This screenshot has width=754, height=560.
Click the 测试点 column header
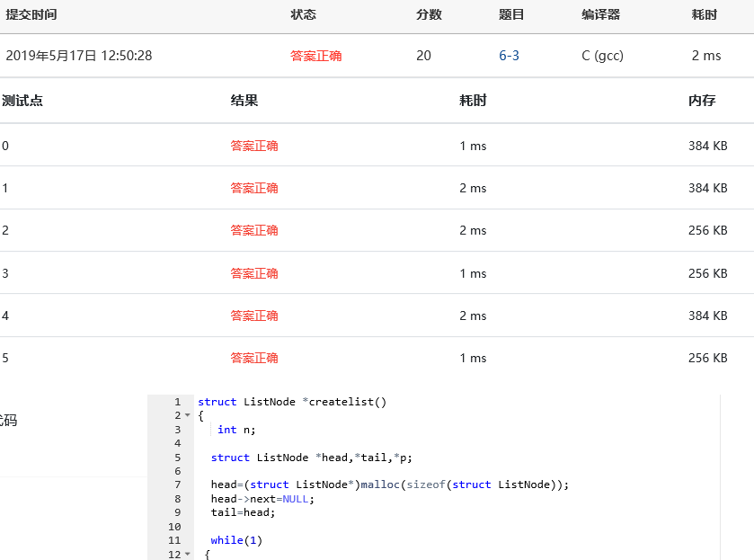point(22,101)
